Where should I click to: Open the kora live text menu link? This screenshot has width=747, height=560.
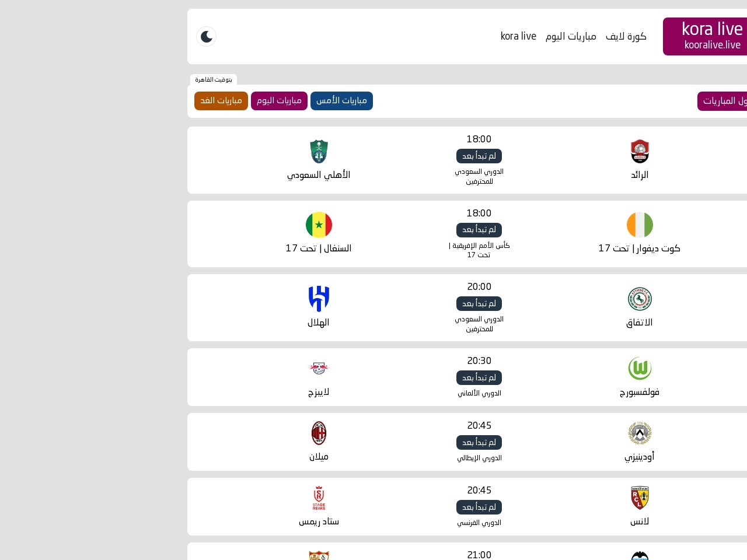pos(518,36)
